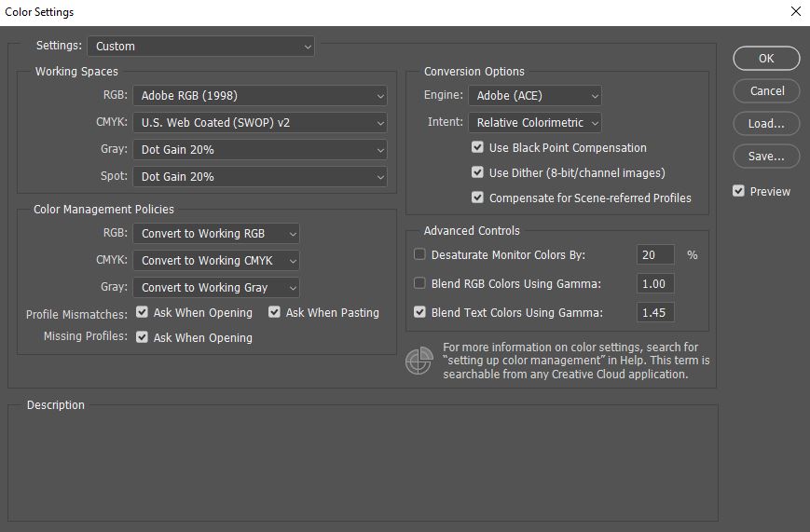Click the Advanced Controls heading
The height and width of the screenshot is (532, 810).
(472, 230)
